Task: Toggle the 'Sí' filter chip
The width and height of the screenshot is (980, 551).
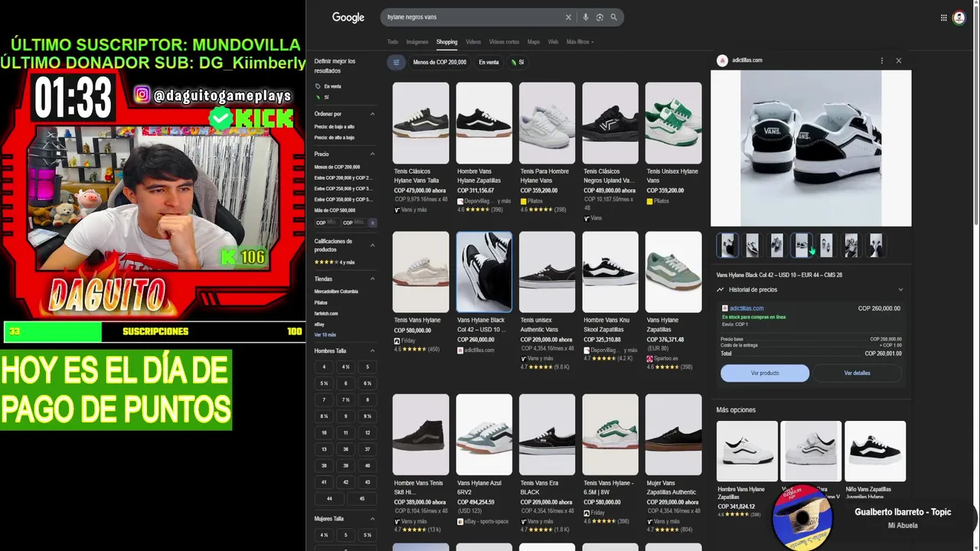Action: (x=518, y=62)
